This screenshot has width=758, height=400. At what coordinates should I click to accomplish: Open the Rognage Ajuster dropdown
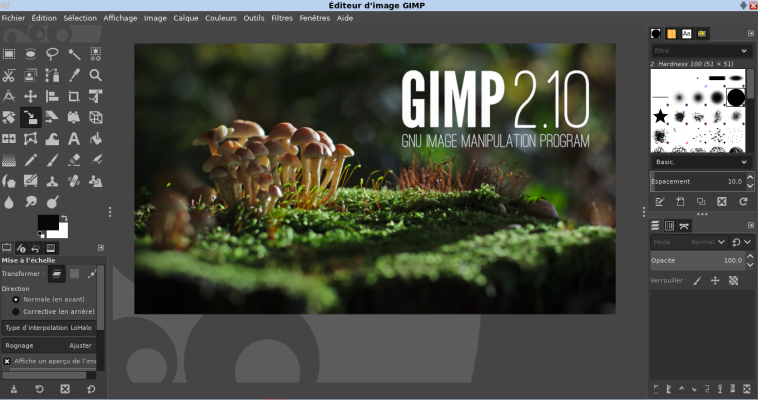(x=49, y=345)
